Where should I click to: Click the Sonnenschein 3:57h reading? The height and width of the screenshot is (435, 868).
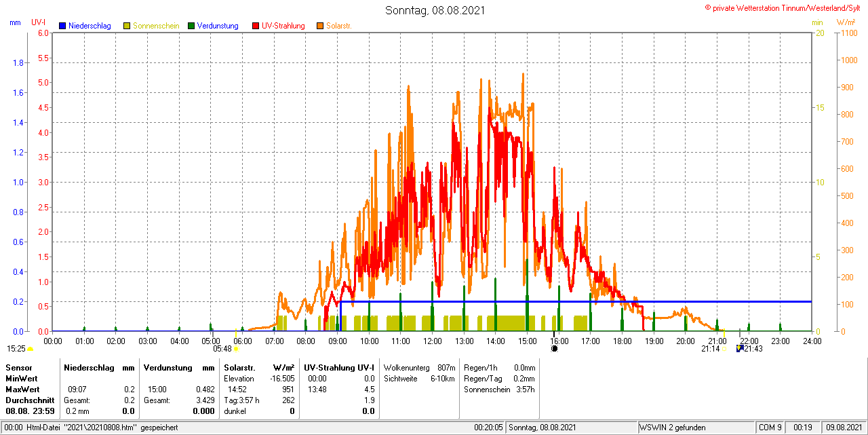coord(500,389)
